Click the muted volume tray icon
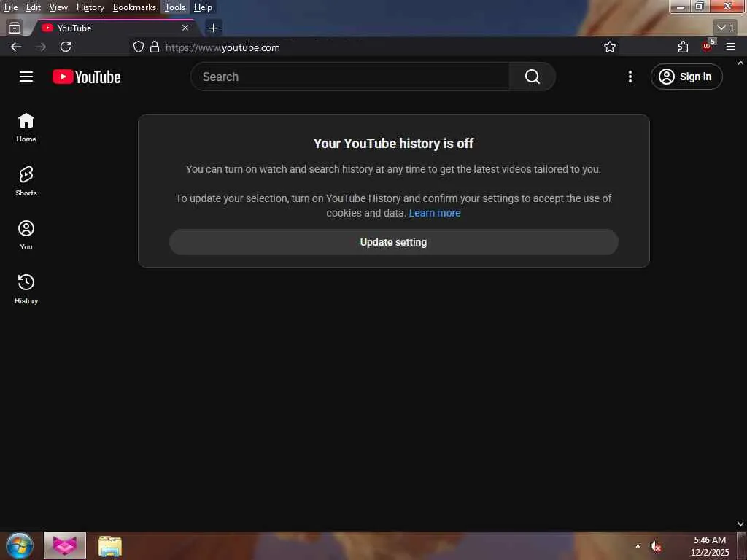Image resolution: width=747 pixels, height=560 pixels. coord(656,546)
